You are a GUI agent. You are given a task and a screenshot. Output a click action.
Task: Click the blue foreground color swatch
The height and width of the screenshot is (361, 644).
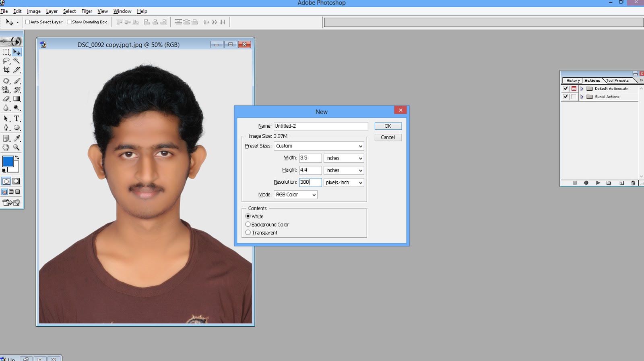7,162
